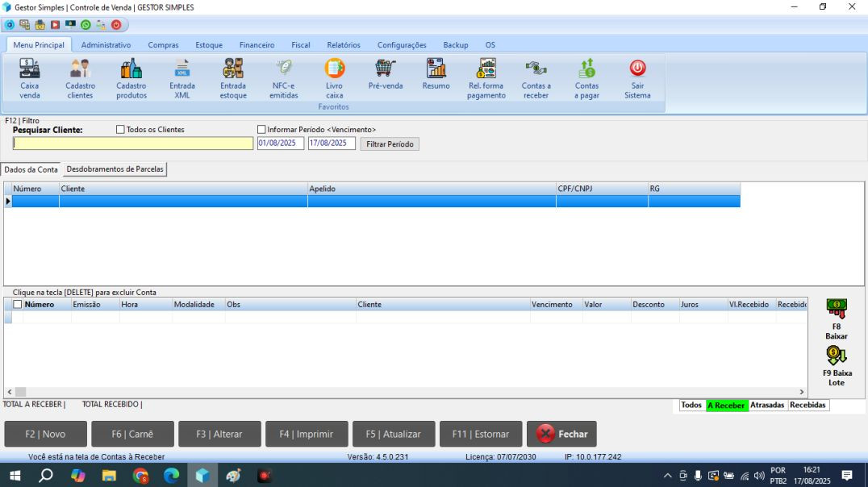Click the Pesquisar Cliente search field

[x=133, y=144]
